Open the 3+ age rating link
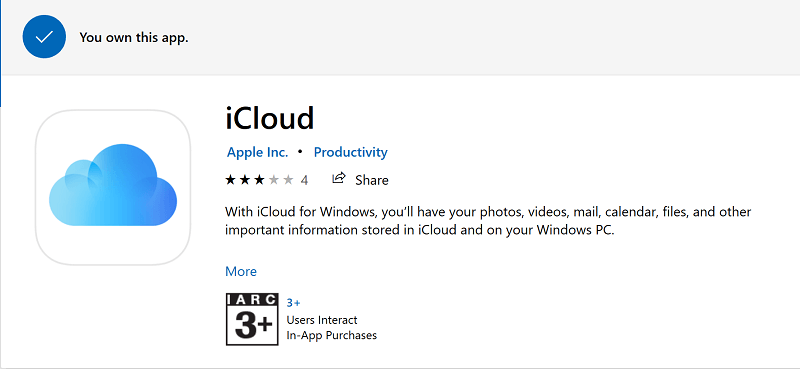800x369 pixels. (293, 303)
